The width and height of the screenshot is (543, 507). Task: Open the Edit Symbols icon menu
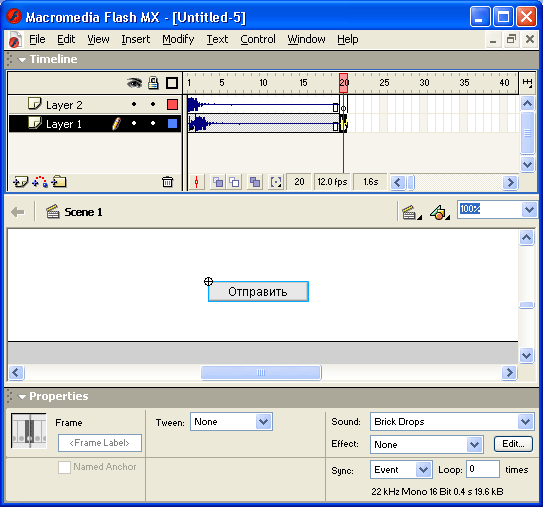click(439, 212)
